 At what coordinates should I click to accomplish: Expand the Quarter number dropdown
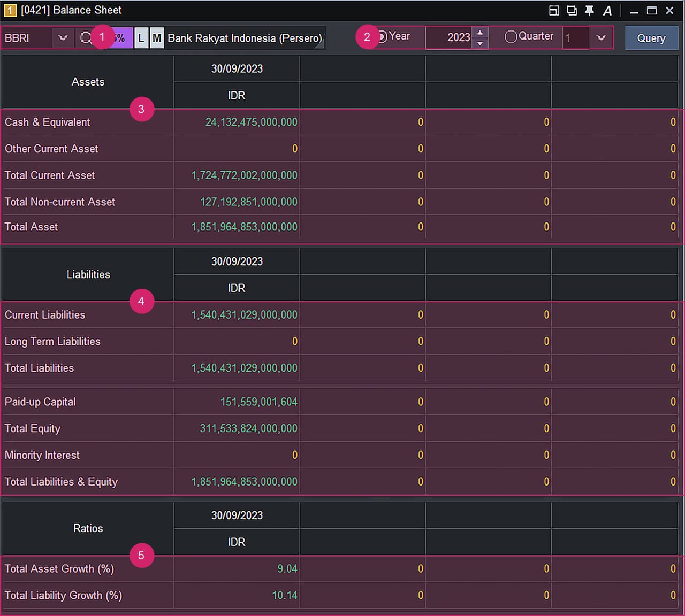601,38
